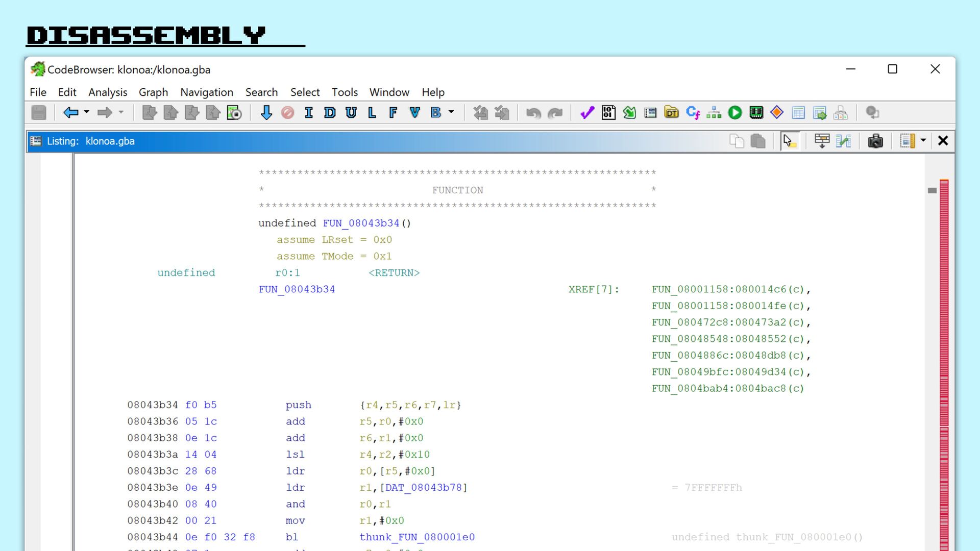Screen dimensions: 980x551
Task: Toggle the listing field header editor
Action: (822, 141)
